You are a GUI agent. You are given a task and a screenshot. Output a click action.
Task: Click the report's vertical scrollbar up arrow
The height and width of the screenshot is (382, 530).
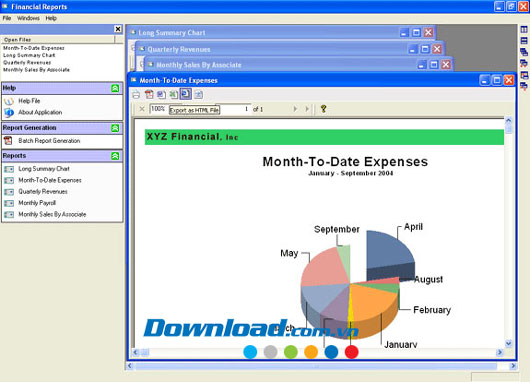(508, 120)
